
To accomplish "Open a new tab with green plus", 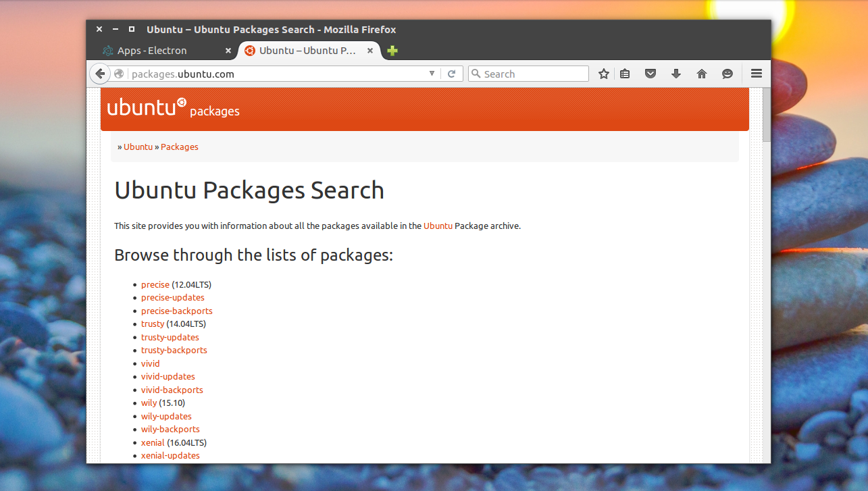I will (x=392, y=51).
